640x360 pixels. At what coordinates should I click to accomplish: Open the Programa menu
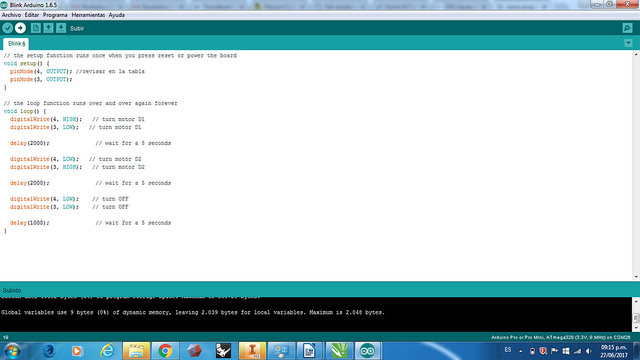55,15
